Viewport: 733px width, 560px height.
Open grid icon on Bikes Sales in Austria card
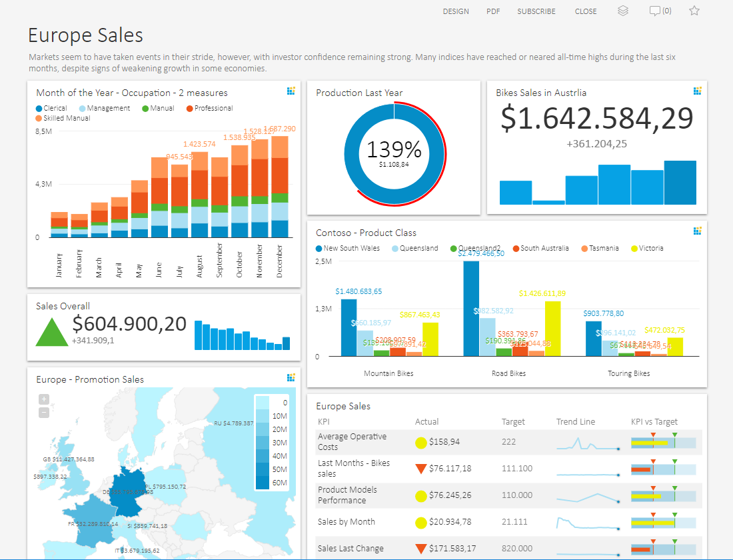point(698,91)
